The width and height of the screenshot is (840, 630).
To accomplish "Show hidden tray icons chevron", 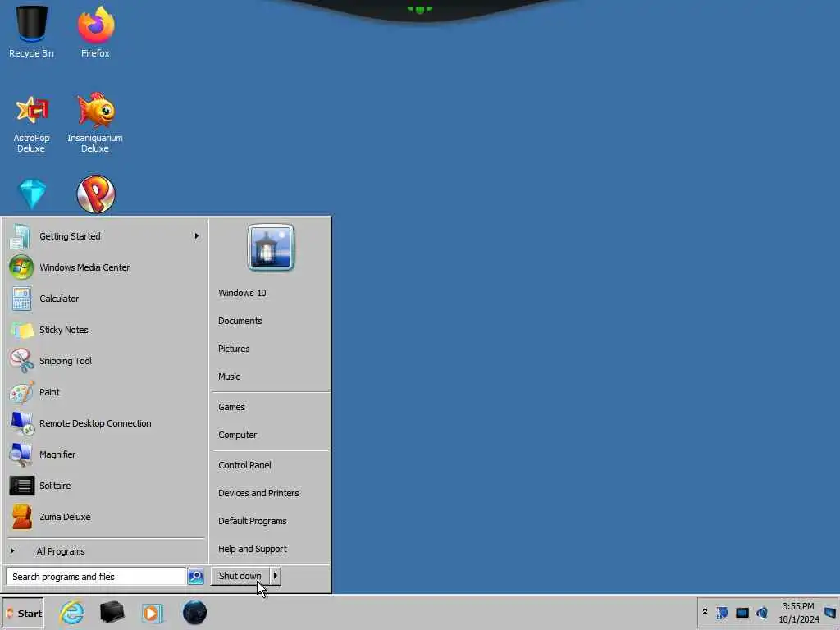I will click(705, 612).
